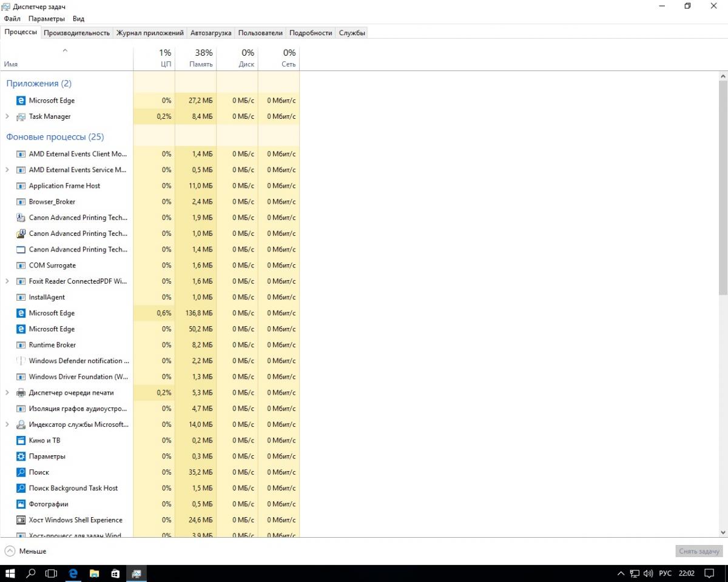
Task: Click the AMD External Events Client icon
Action: [21, 154]
